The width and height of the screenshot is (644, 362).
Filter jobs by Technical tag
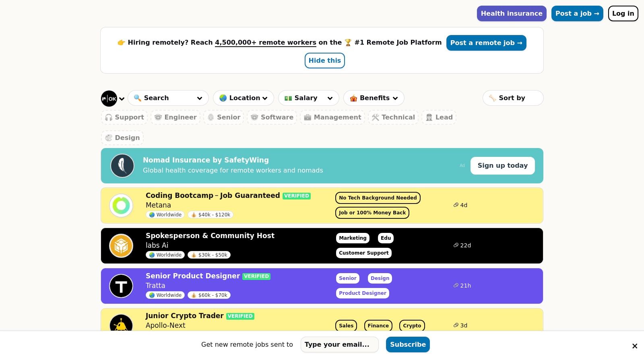point(393,117)
